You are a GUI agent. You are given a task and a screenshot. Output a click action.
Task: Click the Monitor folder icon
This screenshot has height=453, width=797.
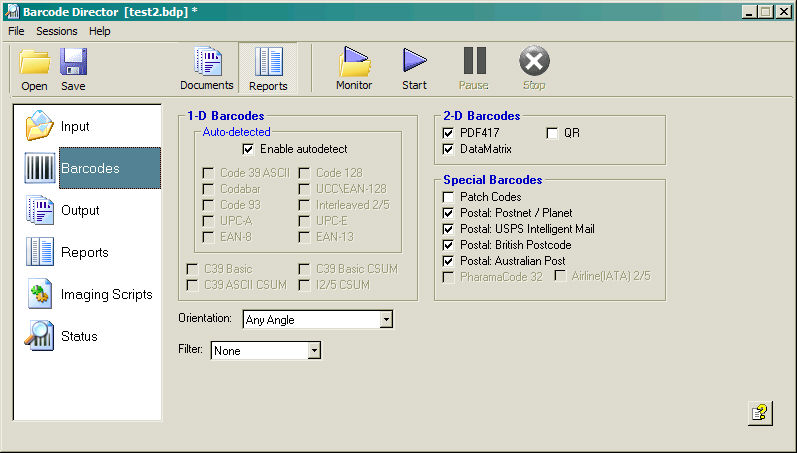(x=354, y=63)
